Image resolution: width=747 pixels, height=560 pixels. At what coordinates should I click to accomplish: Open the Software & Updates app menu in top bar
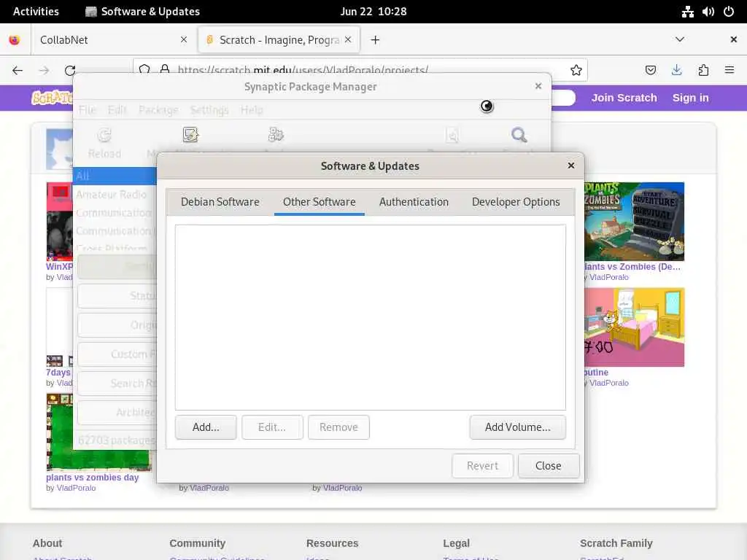point(142,12)
